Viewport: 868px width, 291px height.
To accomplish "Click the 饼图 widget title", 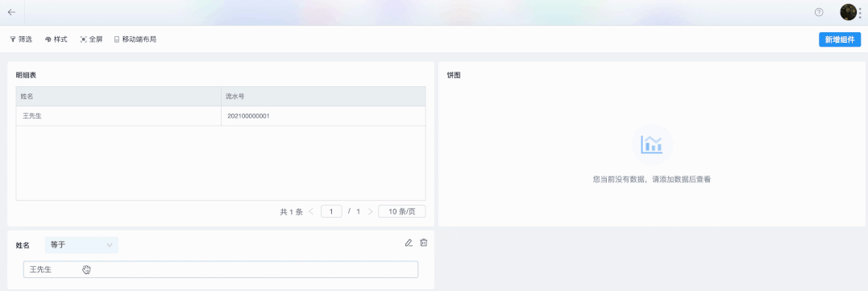I will pyautogui.click(x=454, y=75).
